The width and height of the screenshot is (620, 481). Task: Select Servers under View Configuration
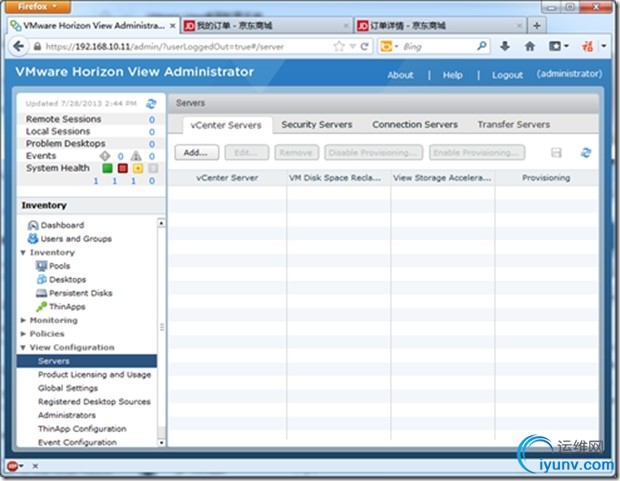click(87, 361)
